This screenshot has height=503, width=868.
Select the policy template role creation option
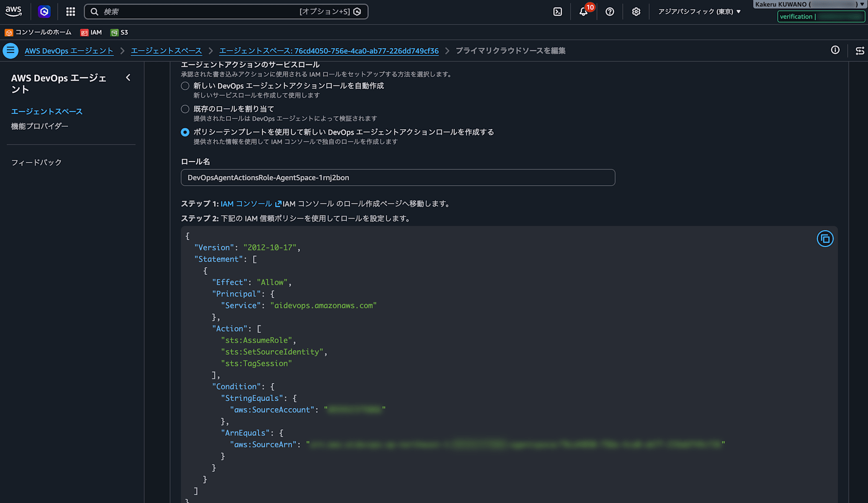click(185, 132)
